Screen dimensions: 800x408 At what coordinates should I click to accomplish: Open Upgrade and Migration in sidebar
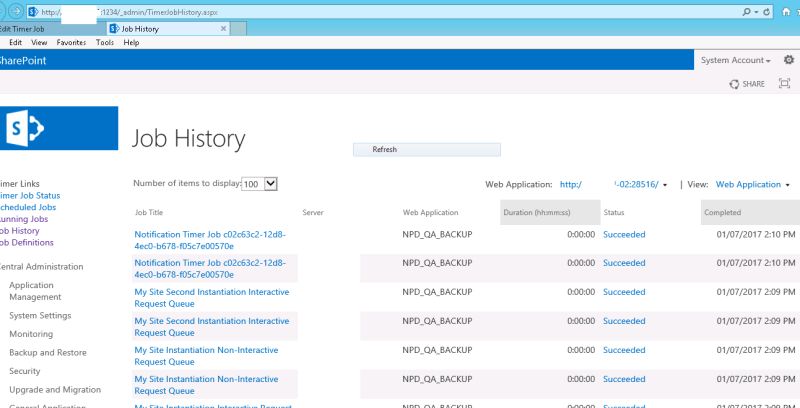[55, 390]
